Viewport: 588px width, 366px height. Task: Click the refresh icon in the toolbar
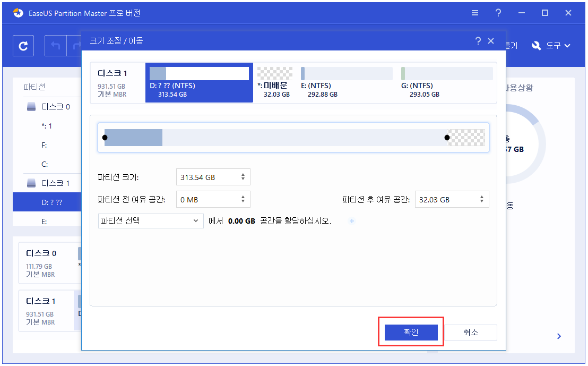[x=23, y=46]
